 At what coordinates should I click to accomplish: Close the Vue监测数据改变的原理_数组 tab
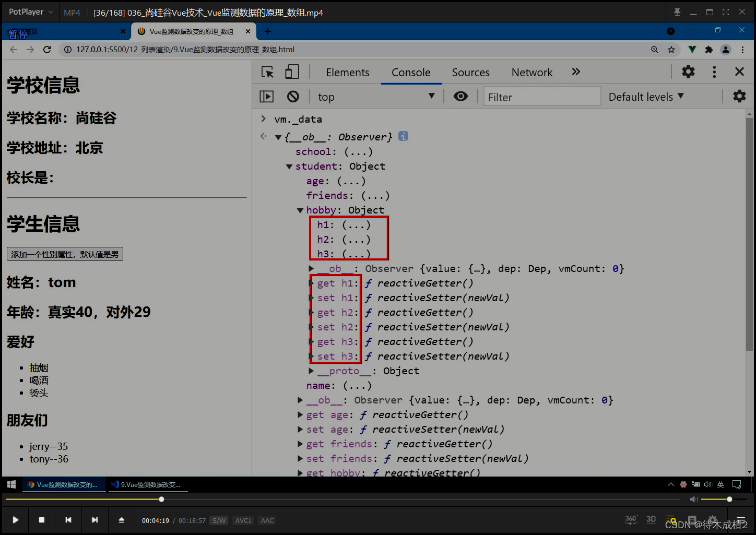point(248,31)
